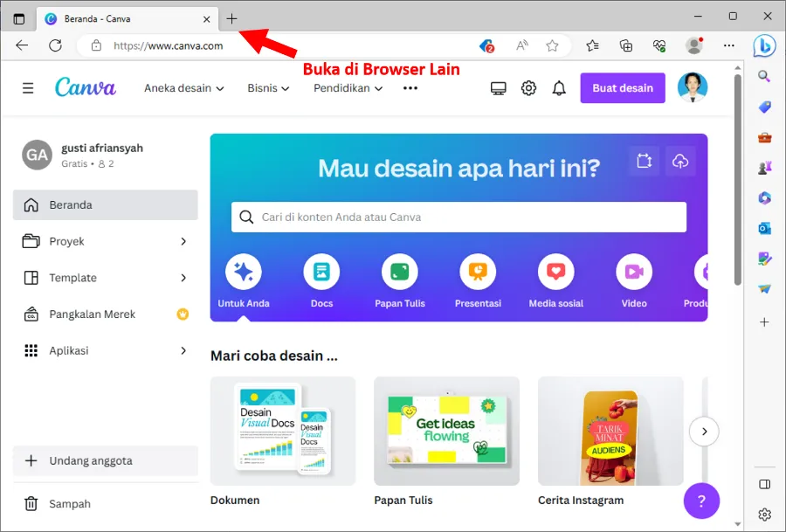Select the Docs category icon
The image size is (786, 532).
321,272
